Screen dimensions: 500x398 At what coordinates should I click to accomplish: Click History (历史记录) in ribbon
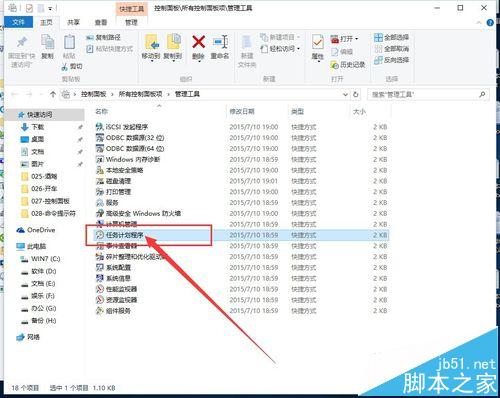tap(348, 65)
